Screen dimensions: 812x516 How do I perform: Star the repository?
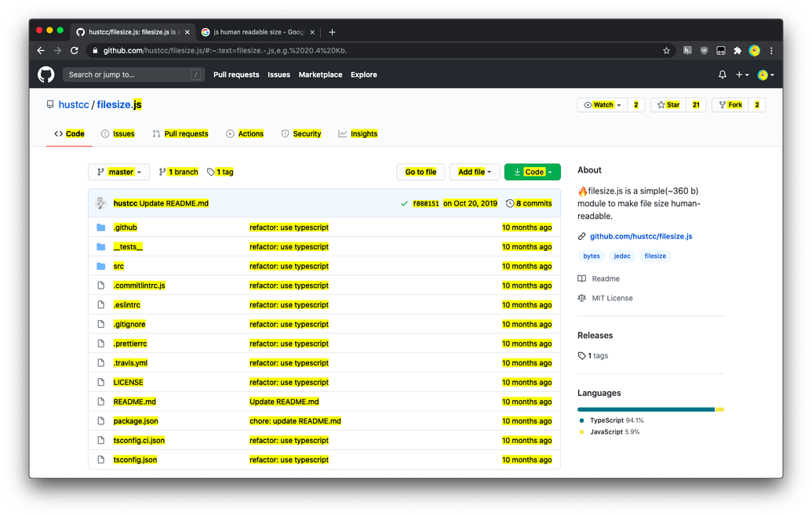[x=668, y=104]
